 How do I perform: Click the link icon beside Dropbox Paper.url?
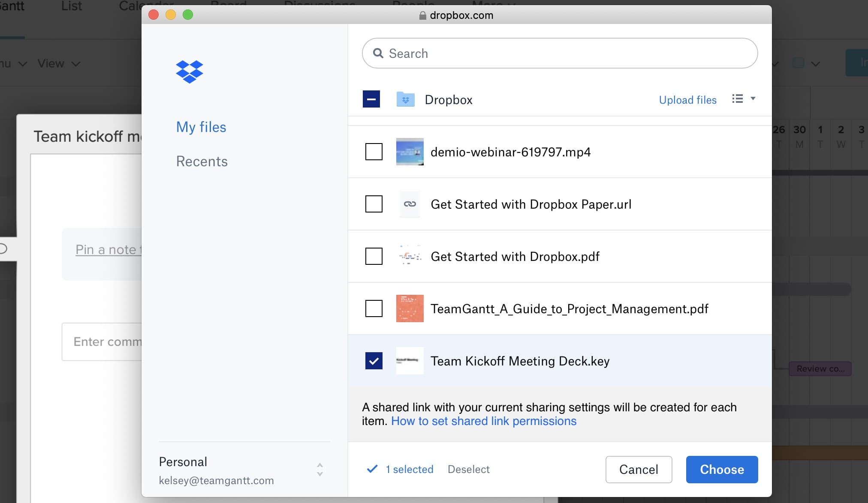click(x=410, y=204)
